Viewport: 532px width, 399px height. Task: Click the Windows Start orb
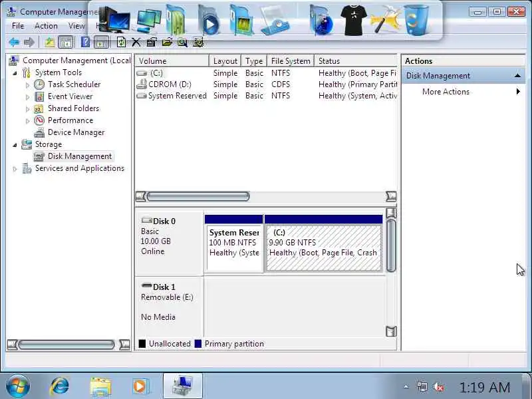(x=18, y=386)
